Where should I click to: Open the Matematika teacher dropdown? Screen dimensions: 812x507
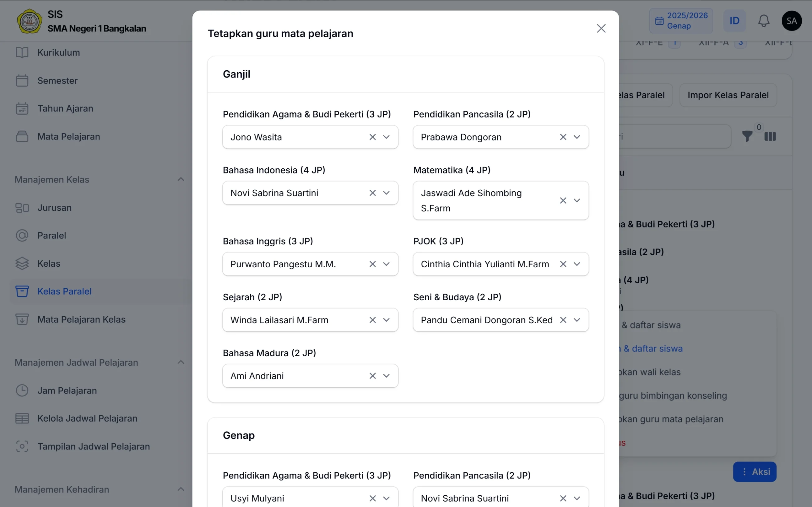click(x=577, y=200)
